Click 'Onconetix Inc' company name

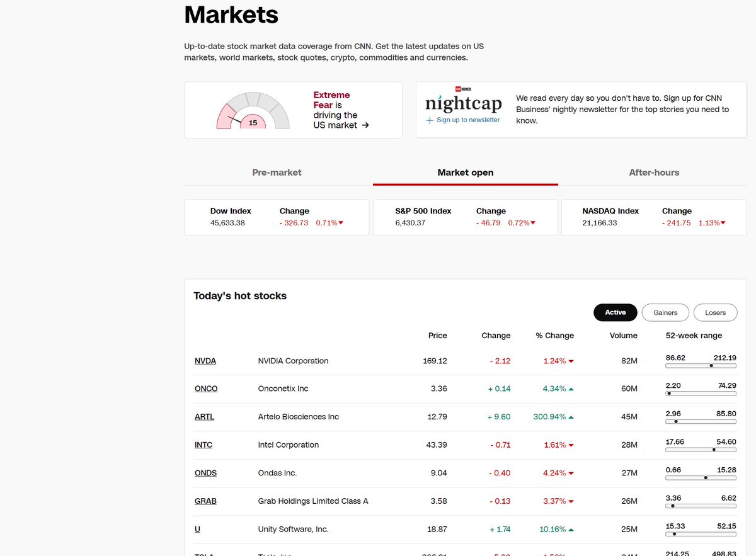[283, 389]
